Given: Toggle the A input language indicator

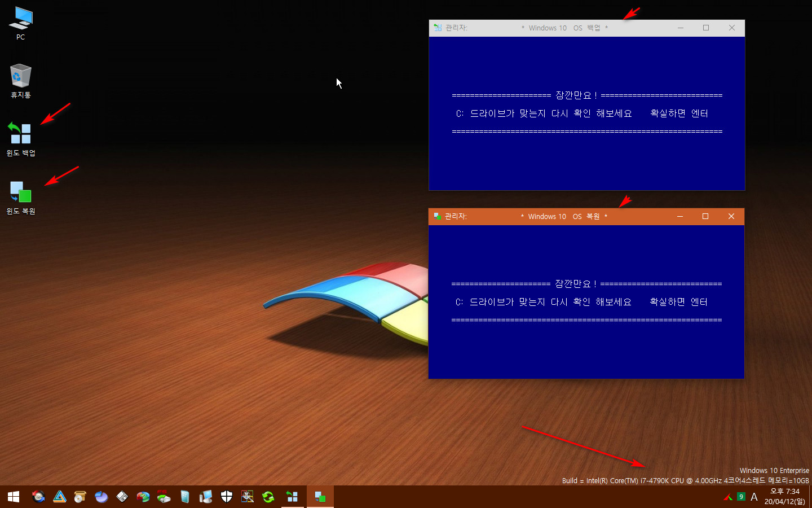Looking at the screenshot, I should click(754, 497).
